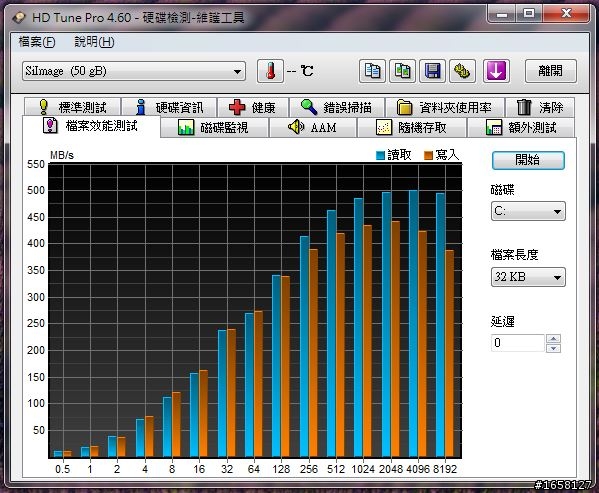This screenshot has height=493, width=599.
Task: Close the HD Tune Pro window
Action: pyautogui.click(x=566, y=15)
